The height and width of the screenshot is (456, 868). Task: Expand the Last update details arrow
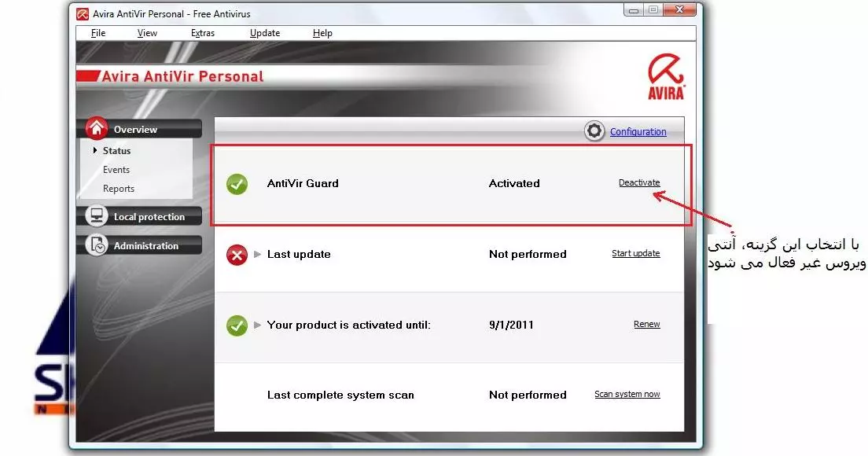[x=257, y=254]
